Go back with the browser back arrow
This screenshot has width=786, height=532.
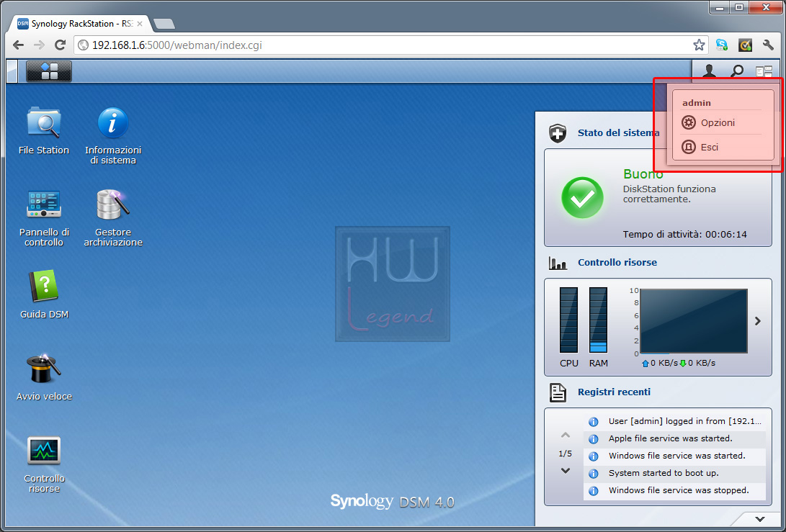(18, 45)
